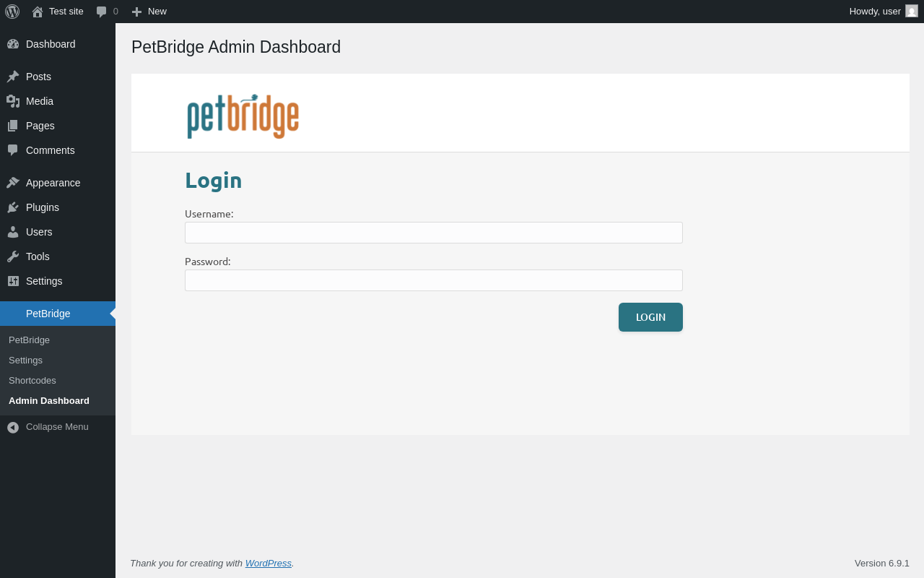924x578 pixels.
Task: Click the petbridge logo image
Action: (x=243, y=116)
